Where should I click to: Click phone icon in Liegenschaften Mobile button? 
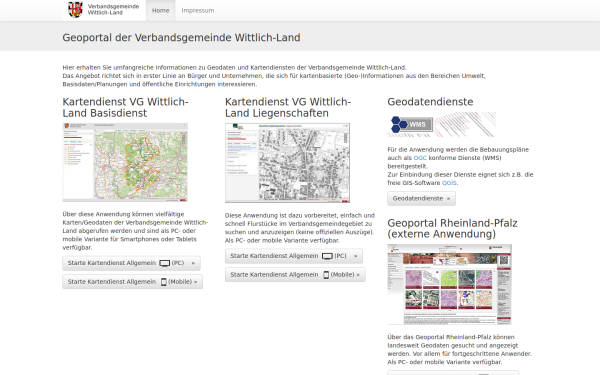pyautogui.click(x=326, y=275)
